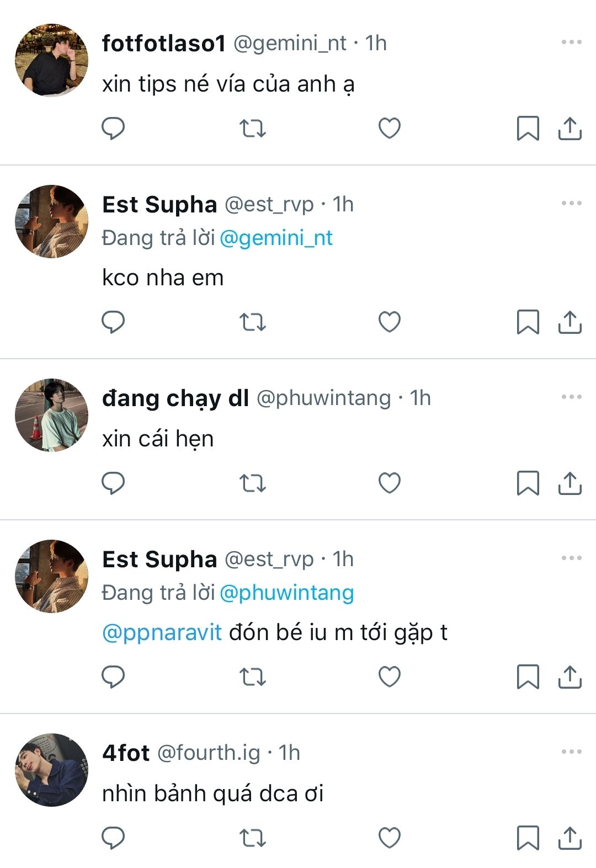Reply to fotfotlaso1's tweet
Screen dimensions: 596x868
pos(113,129)
